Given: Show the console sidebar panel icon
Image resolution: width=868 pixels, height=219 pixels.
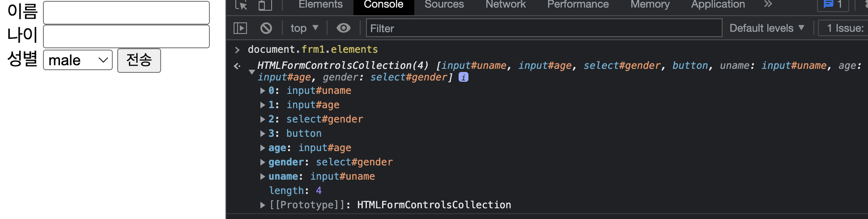Looking at the screenshot, I should point(240,28).
